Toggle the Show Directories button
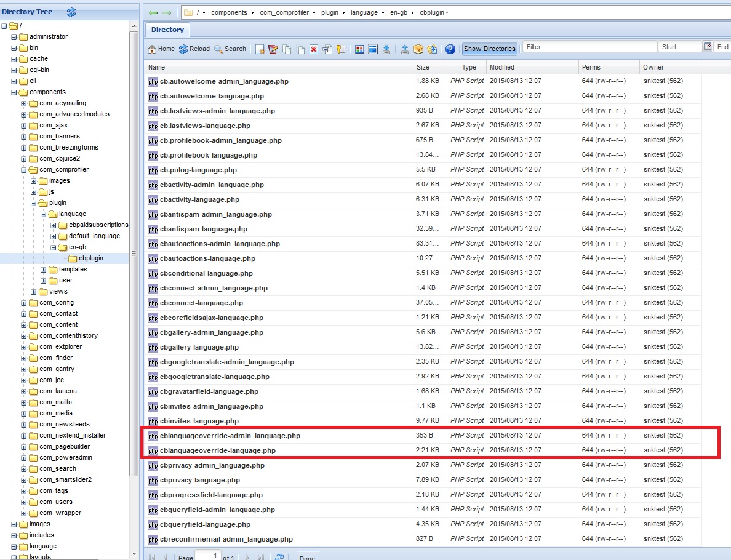This screenshot has height=560, width=731. click(490, 49)
